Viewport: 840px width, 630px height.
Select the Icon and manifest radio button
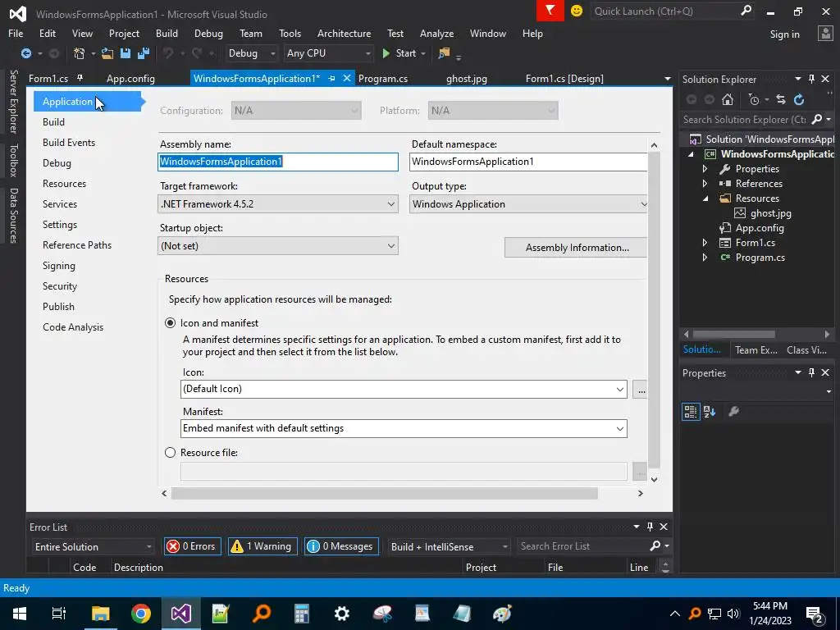[171, 323]
